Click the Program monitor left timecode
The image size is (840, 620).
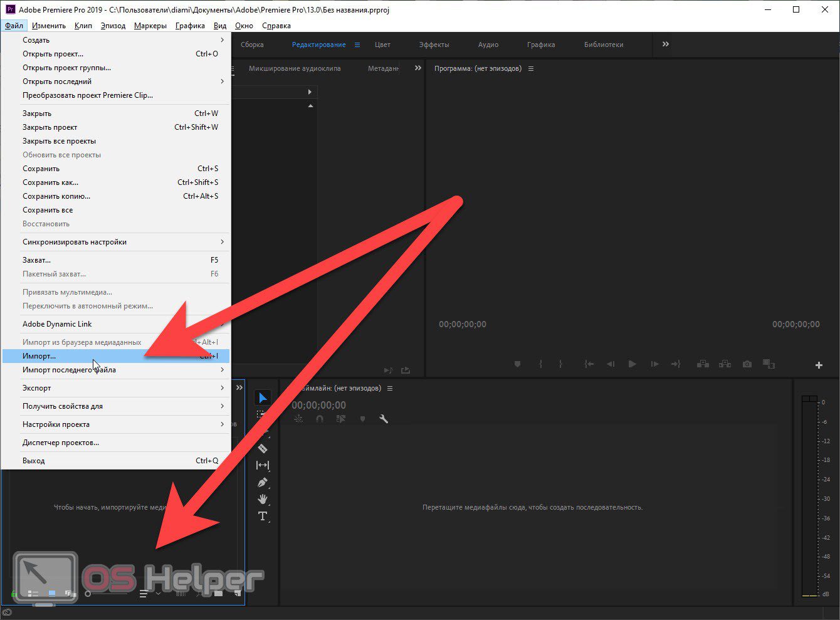tap(463, 324)
